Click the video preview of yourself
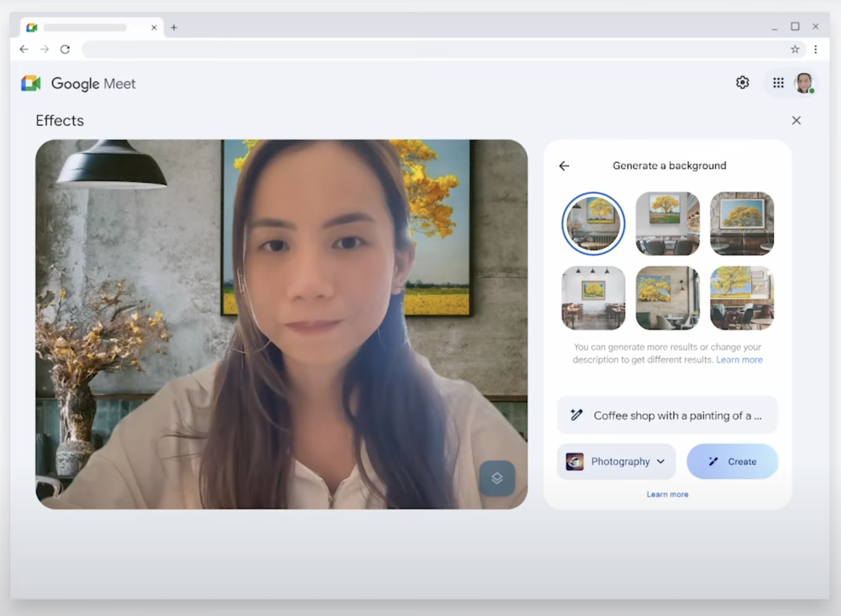This screenshot has width=841, height=616. point(282,324)
